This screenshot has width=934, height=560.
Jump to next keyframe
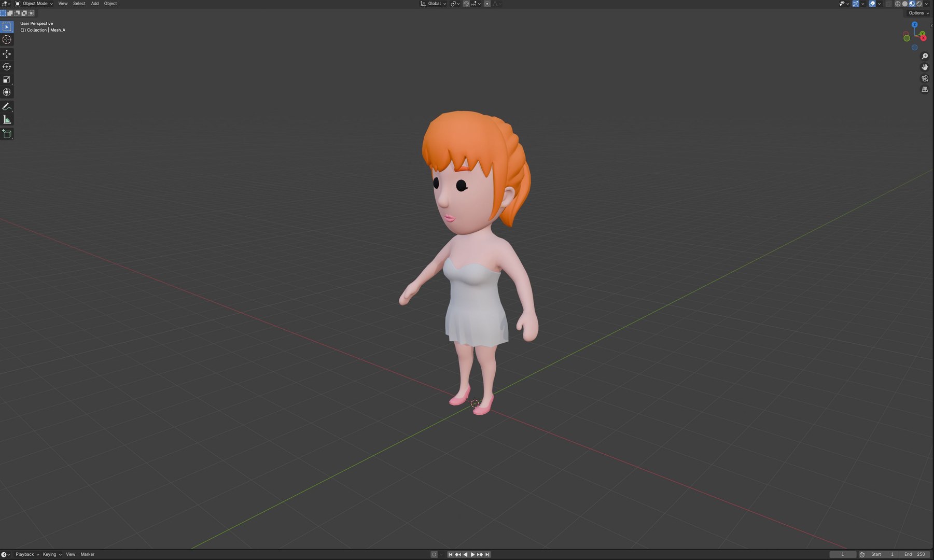[x=480, y=554]
